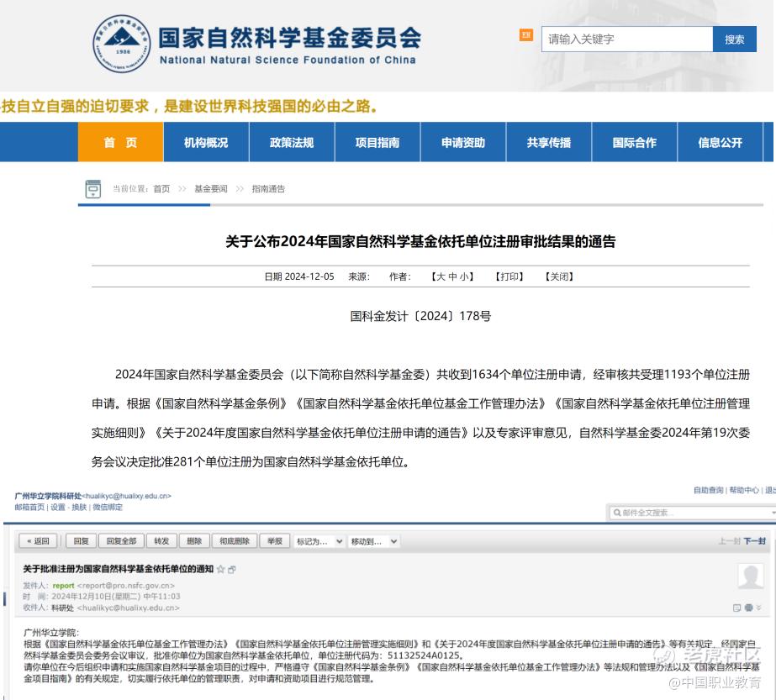Open the 项目指南 menu
Viewport: 776px width, 700px height.
tap(377, 143)
